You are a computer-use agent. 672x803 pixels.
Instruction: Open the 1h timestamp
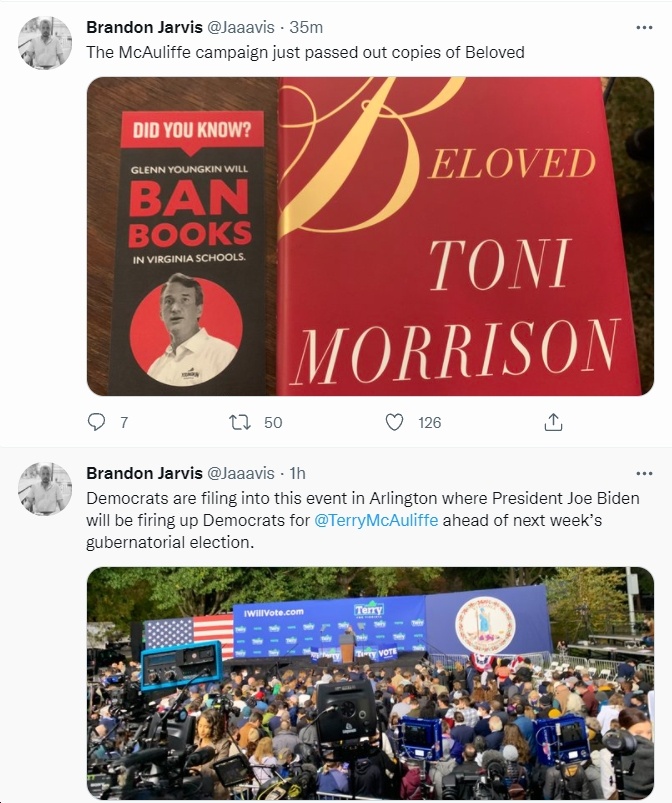pos(298,473)
